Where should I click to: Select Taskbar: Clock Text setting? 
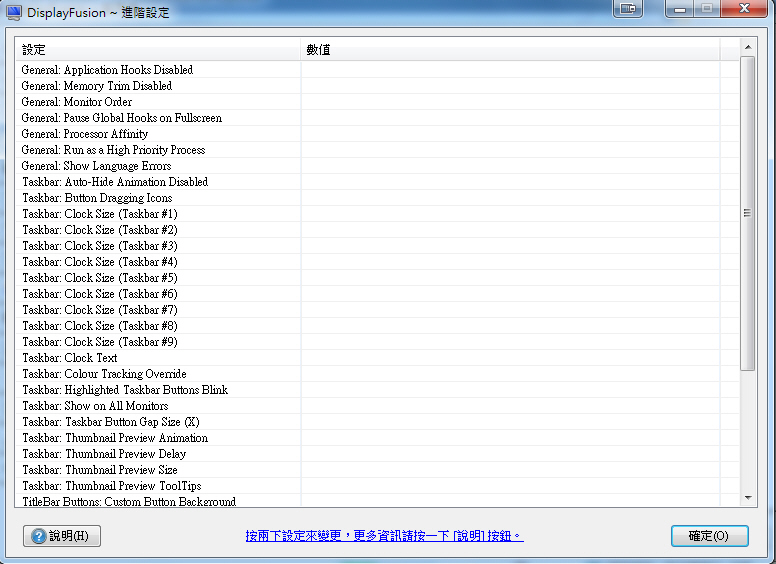tap(70, 358)
